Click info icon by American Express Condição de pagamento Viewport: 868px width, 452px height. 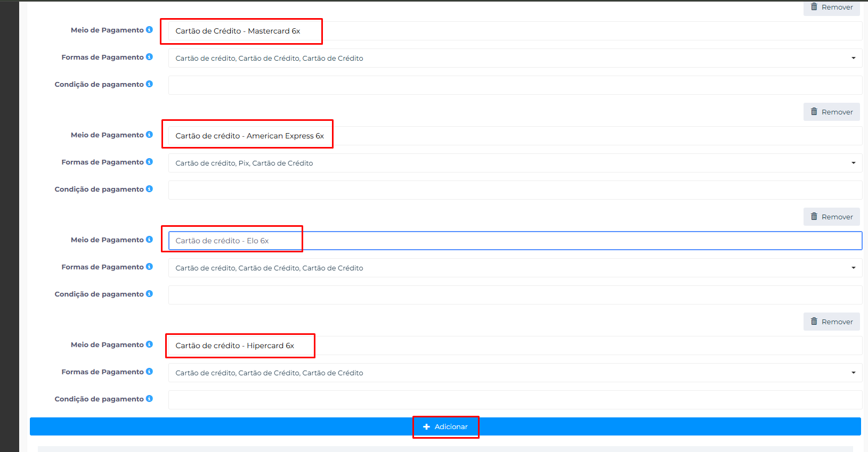pos(149,189)
